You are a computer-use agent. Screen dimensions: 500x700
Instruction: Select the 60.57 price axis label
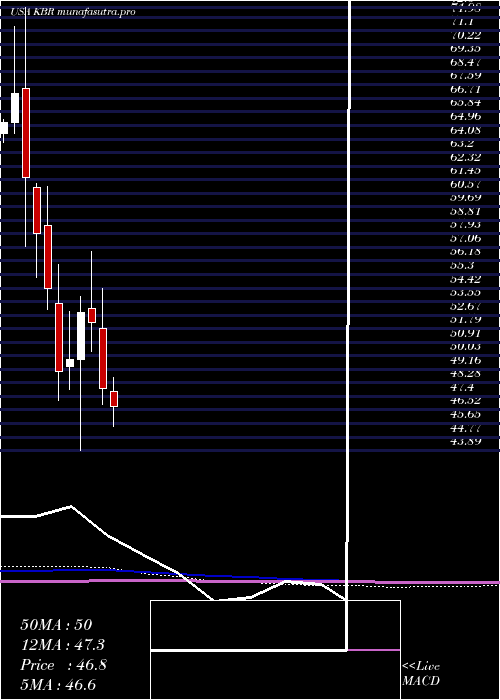pos(467,185)
